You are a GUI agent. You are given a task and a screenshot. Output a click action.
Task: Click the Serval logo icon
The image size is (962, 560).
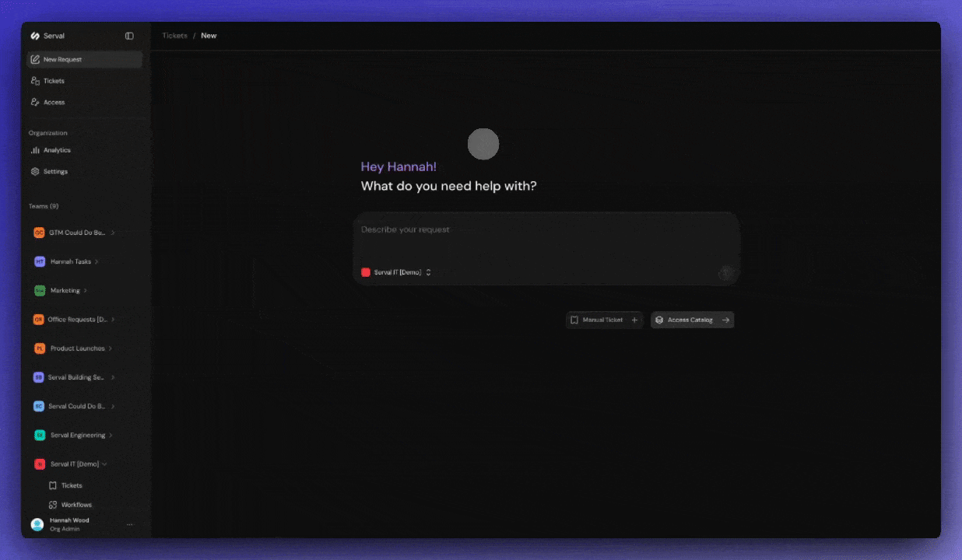click(34, 35)
